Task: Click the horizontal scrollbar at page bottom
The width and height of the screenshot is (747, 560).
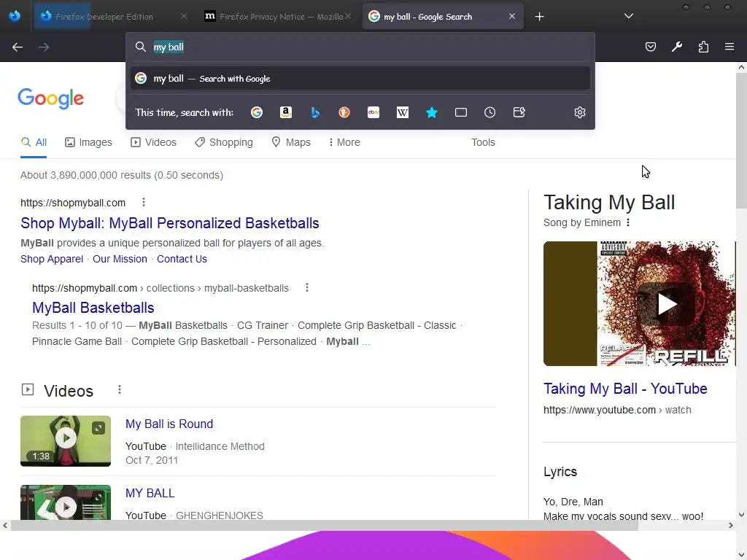Action: [x=324, y=525]
